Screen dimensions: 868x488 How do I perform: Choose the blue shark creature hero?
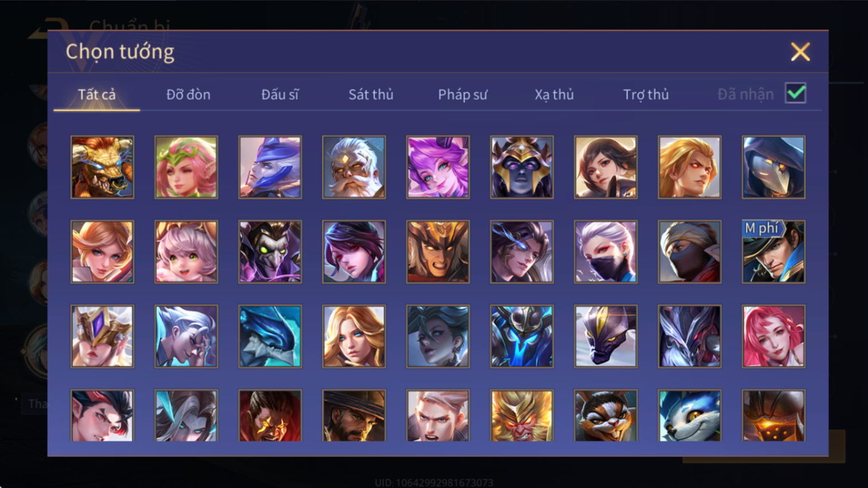click(270, 336)
